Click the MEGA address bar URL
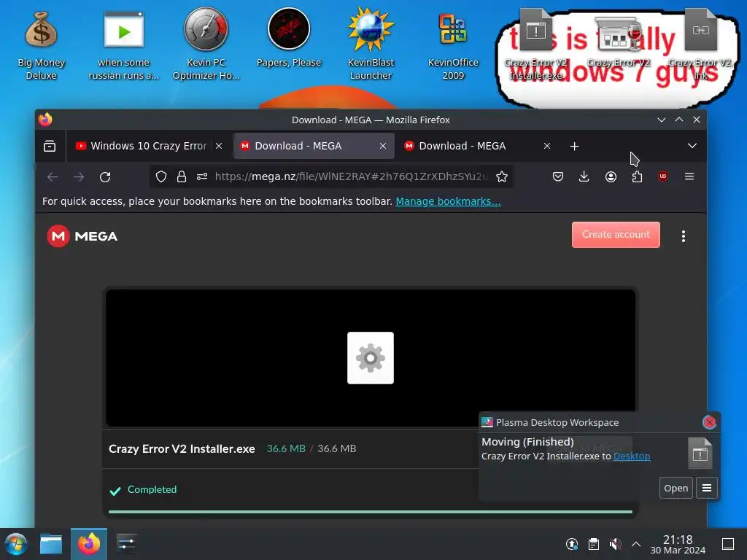 point(351,176)
